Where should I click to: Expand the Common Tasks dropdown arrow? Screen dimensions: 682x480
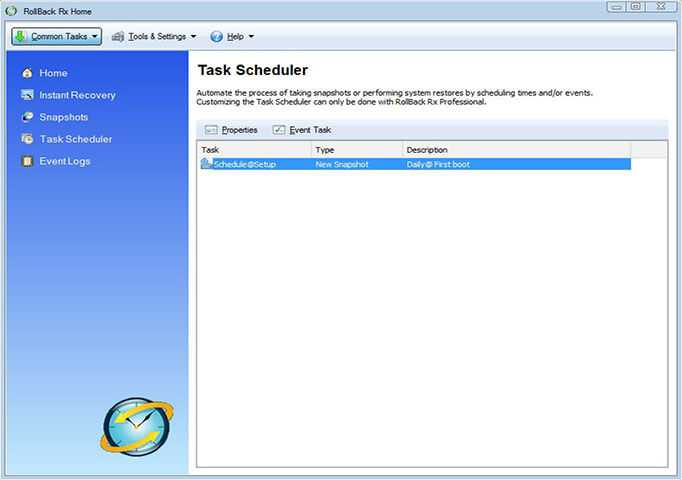[x=95, y=37]
